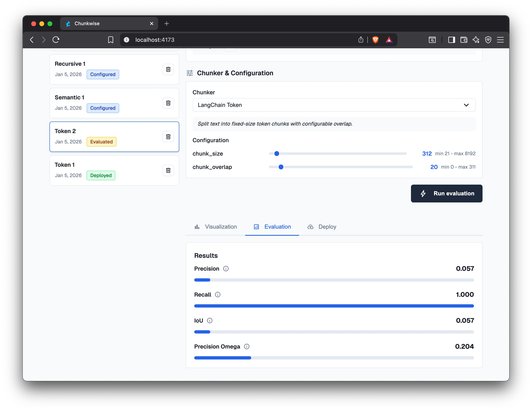This screenshot has width=532, height=411.
Task: Delete the Semantic 1 session
Action: point(168,103)
